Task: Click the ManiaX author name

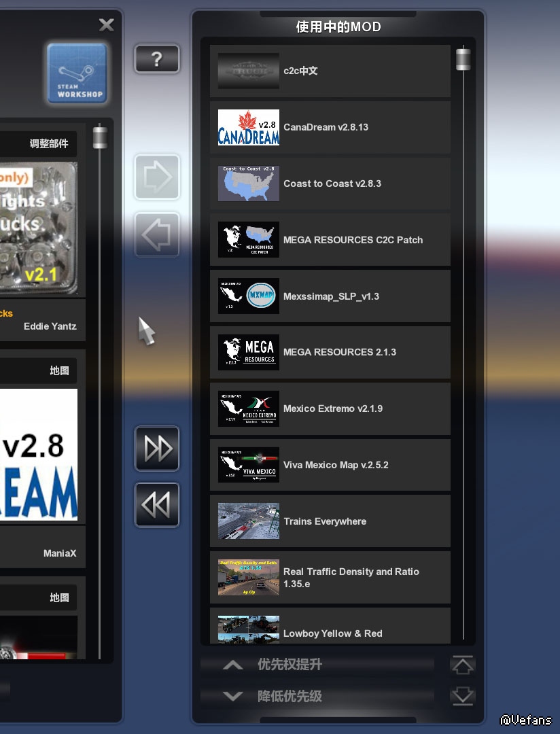Action: 60,553
